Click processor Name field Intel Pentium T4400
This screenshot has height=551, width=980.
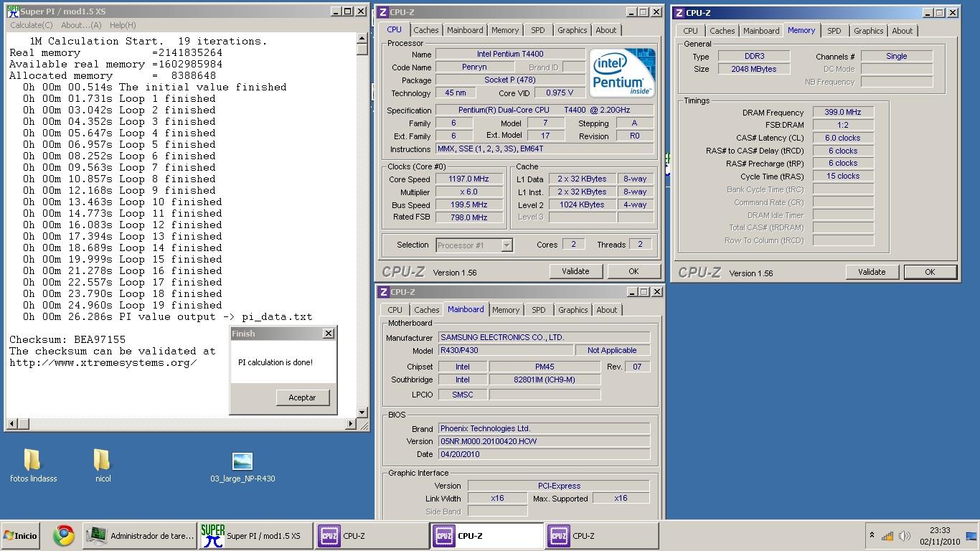coord(510,55)
